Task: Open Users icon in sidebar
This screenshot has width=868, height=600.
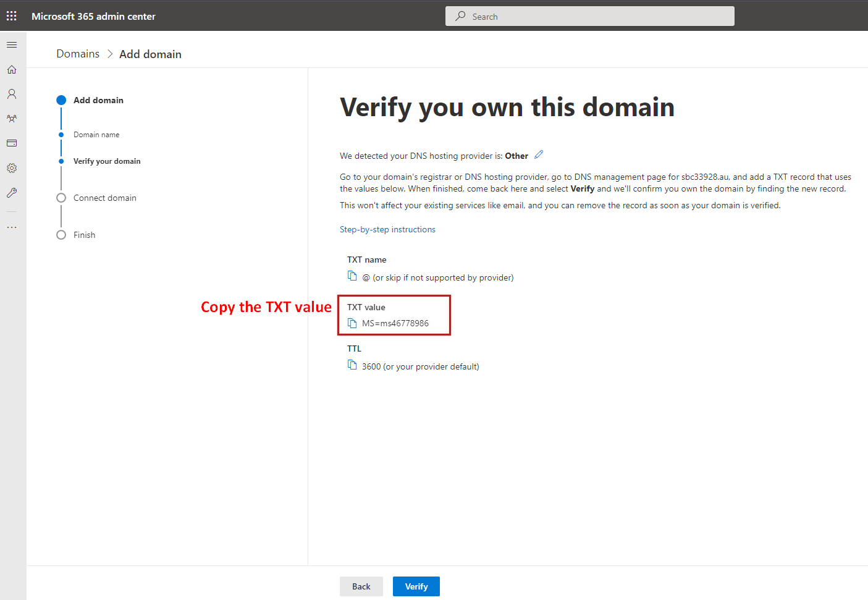Action: coord(12,94)
